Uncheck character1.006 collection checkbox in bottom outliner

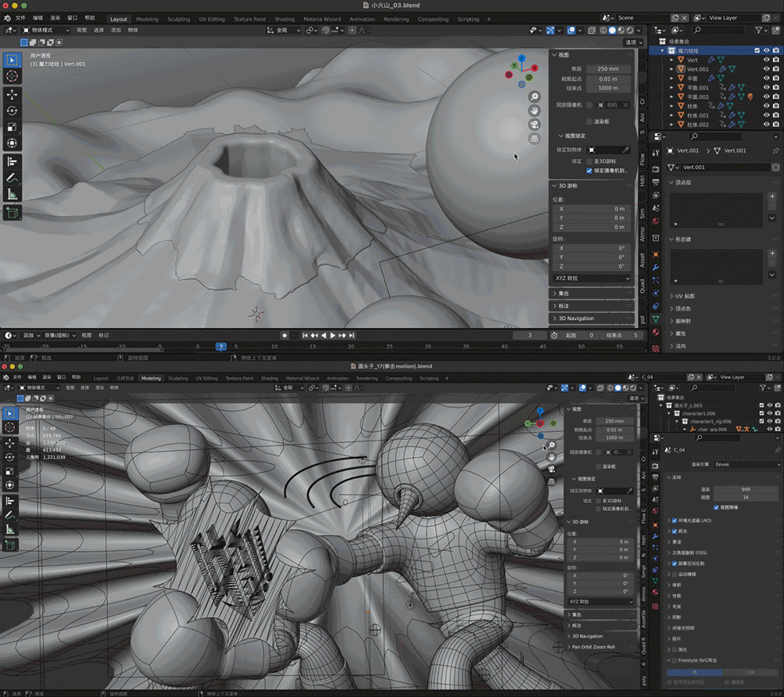[761, 413]
